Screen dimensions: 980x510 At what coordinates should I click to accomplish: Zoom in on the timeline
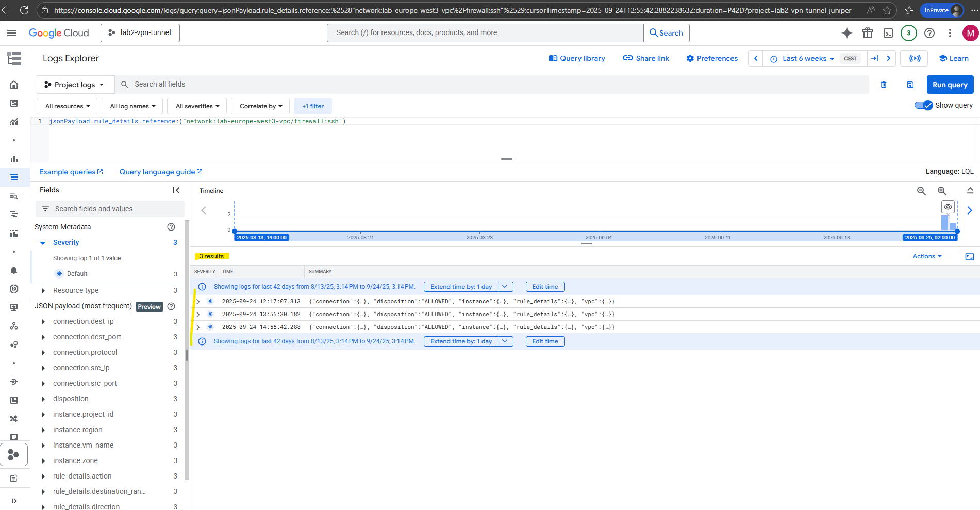[x=942, y=191]
